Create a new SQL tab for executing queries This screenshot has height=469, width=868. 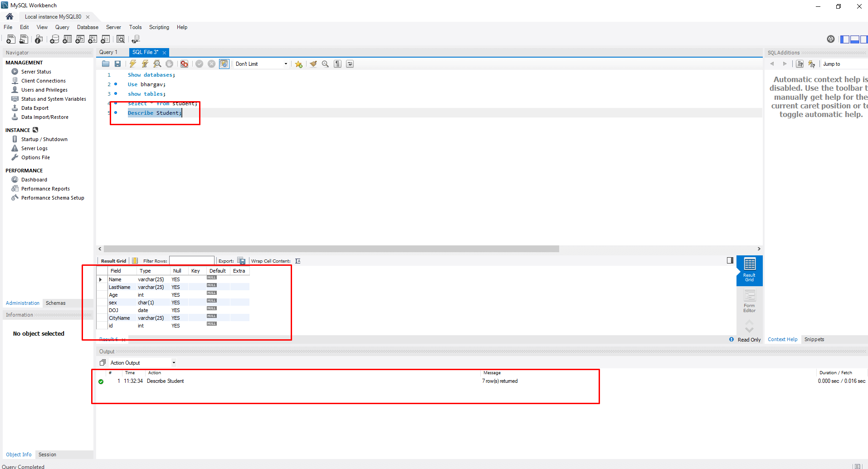(x=10, y=39)
